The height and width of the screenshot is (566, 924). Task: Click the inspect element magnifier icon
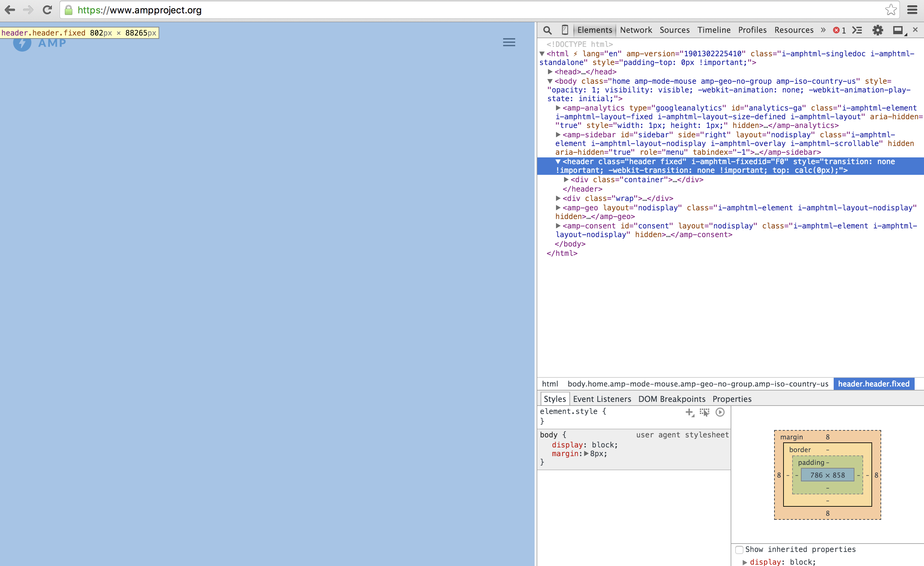pos(547,30)
